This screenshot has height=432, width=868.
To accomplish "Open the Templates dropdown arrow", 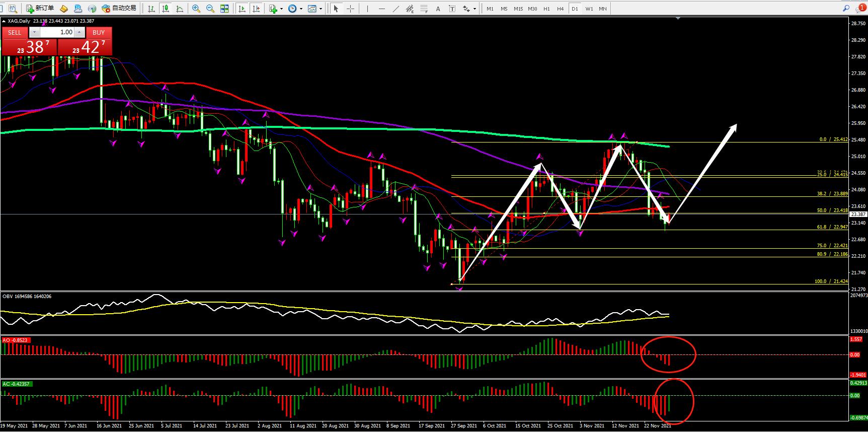I will (x=321, y=9).
